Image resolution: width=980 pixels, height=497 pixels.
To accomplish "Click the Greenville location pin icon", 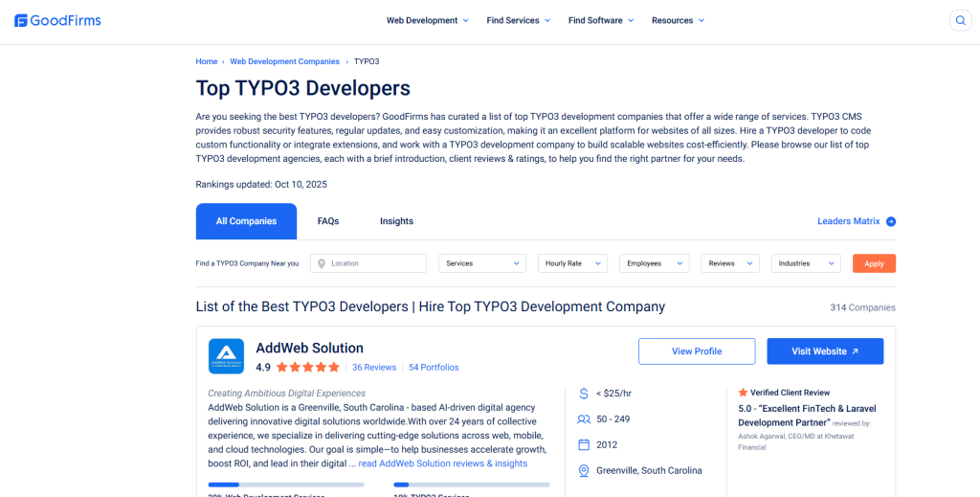I will click(x=584, y=471).
